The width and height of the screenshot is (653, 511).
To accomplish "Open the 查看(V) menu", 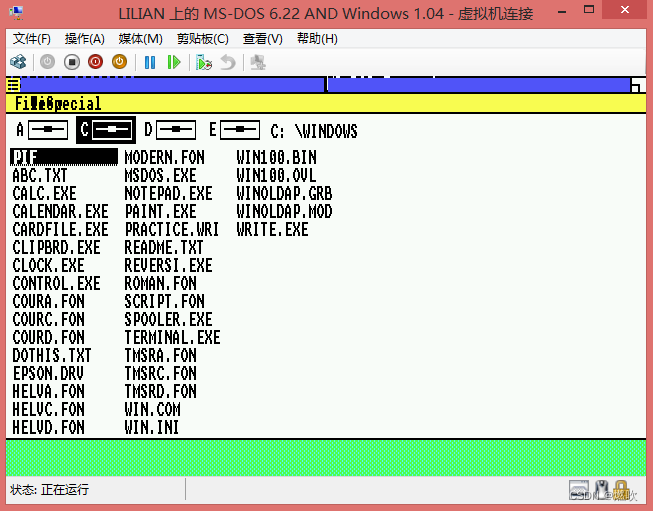I will pyautogui.click(x=263, y=39).
